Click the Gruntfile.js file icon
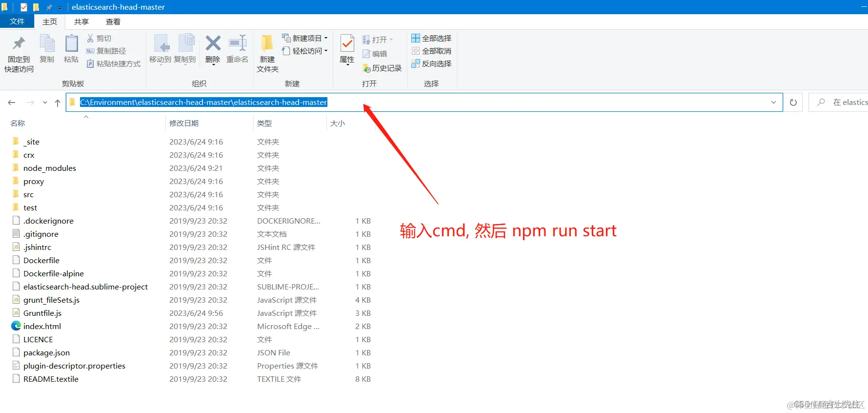The image size is (868, 413). (x=16, y=312)
